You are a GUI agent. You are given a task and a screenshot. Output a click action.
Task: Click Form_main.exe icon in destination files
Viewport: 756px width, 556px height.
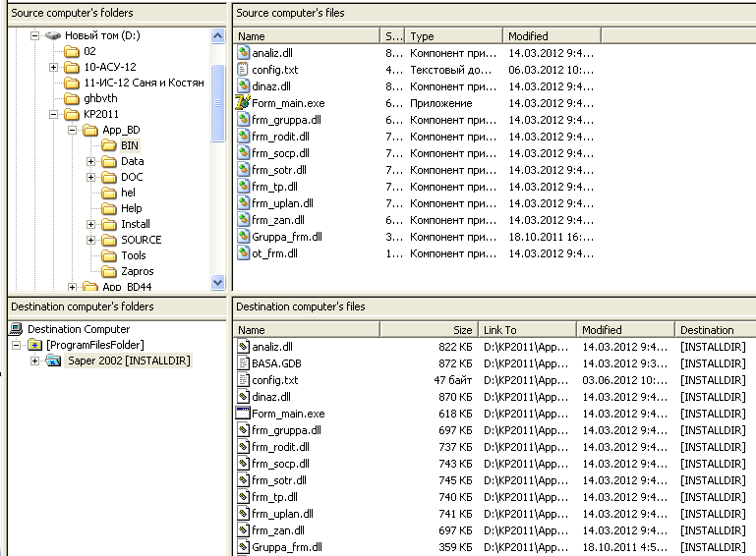(x=243, y=413)
